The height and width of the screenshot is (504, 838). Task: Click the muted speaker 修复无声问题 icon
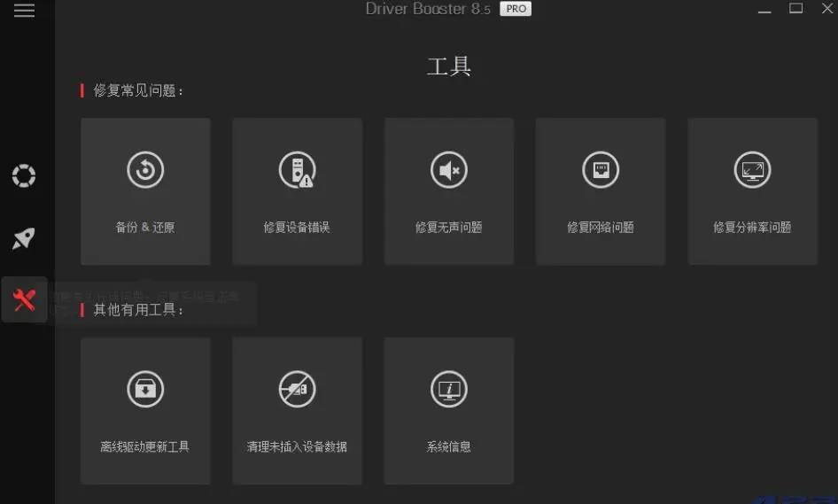click(x=449, y=170)
